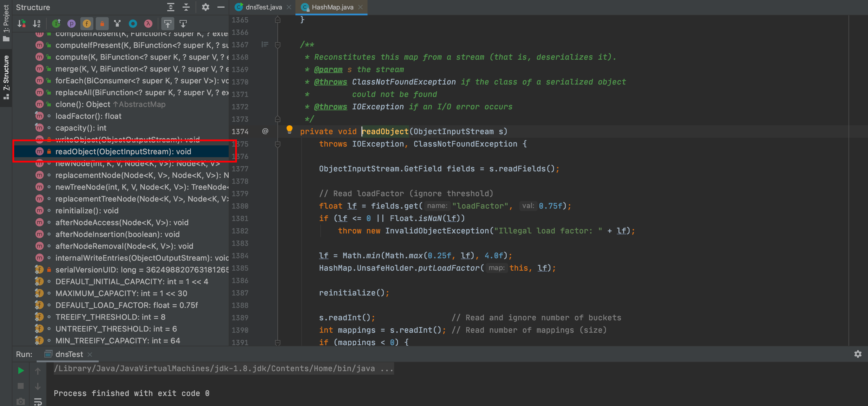
Task: Close the HashMap.java editor tab
Action: tap(360, 7)
